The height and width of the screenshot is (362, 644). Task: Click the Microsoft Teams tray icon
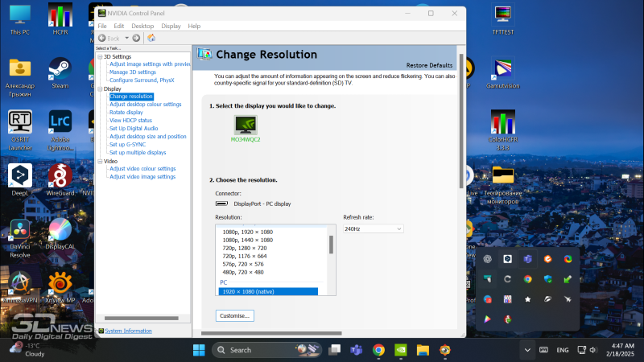[x=527, y=258]
